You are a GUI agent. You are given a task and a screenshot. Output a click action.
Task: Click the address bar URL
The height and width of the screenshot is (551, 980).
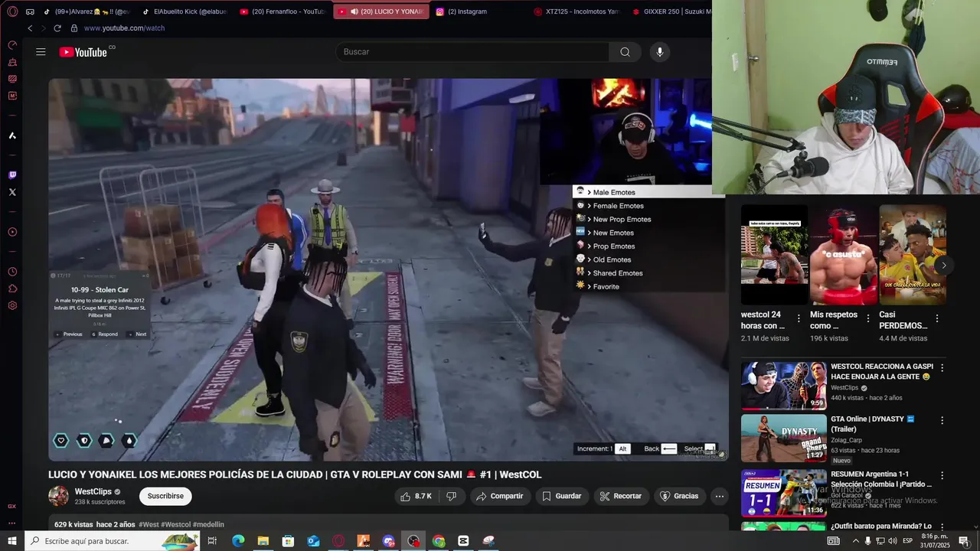point(124,28)
